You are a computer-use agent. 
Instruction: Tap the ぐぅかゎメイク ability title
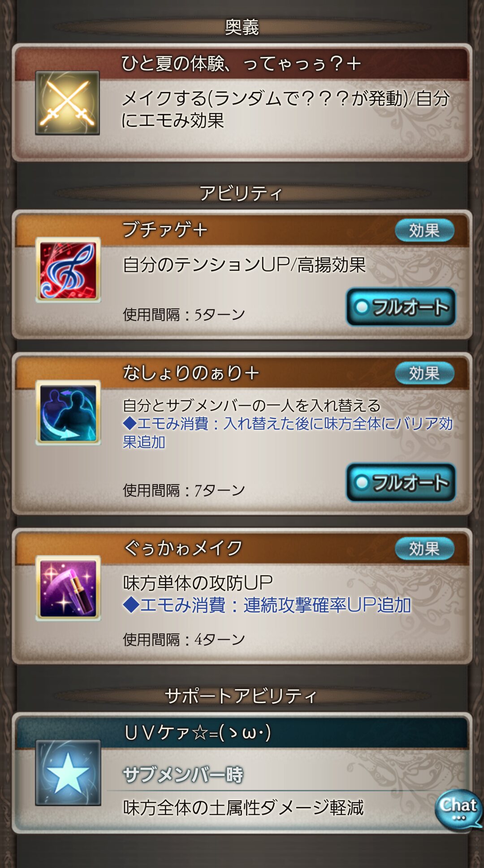point(183,548)
